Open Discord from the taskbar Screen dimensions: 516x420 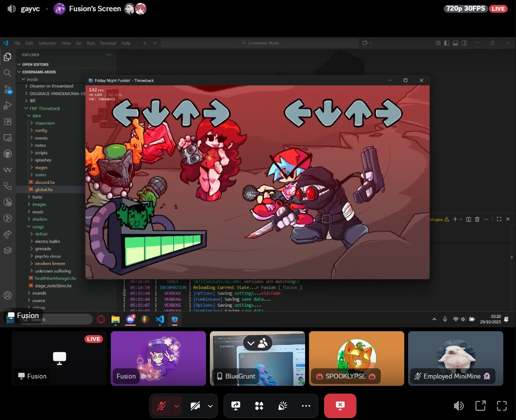[130, 320]
